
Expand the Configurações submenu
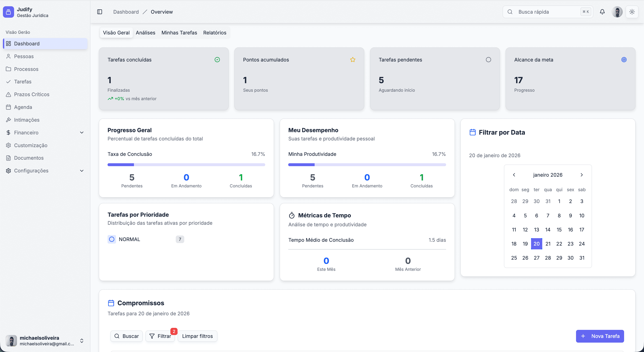pos(81,170)
